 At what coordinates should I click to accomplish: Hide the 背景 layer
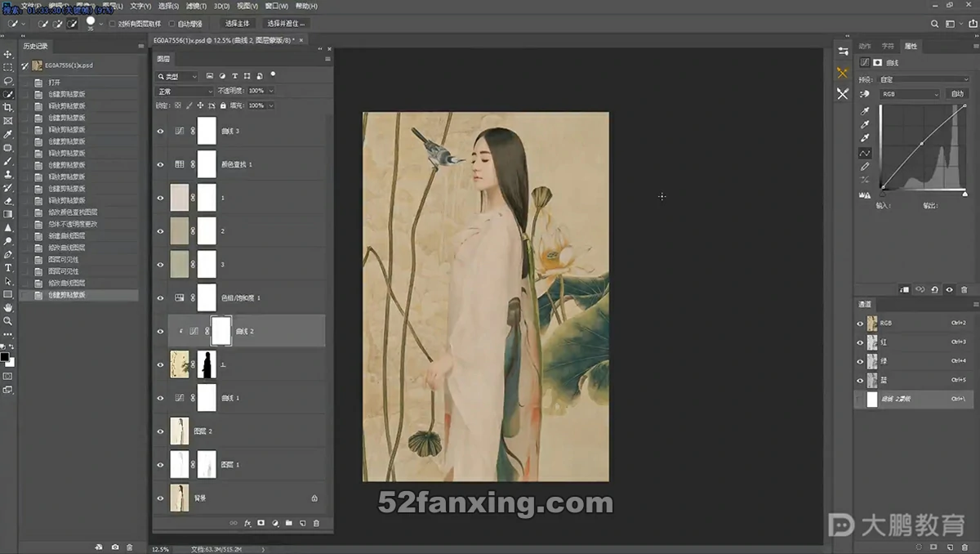pos(160,498)
